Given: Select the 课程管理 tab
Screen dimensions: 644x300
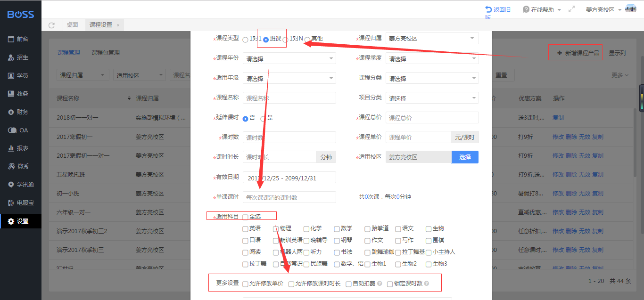Looking at the screenshot, I should [x=69, y=53].
